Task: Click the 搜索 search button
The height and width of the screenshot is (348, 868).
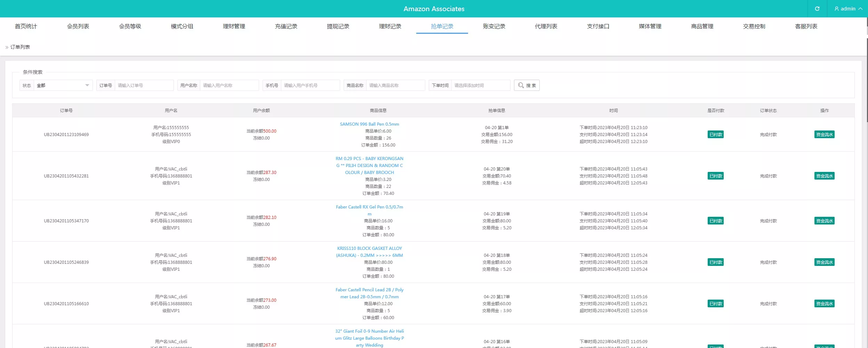Action: coord(527,85)
